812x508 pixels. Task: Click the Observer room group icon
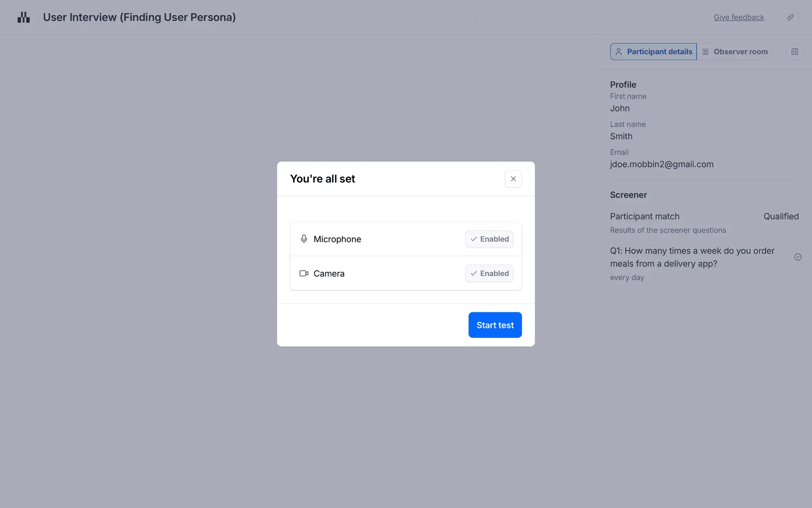pyautogui.click(x=705, y=52)
